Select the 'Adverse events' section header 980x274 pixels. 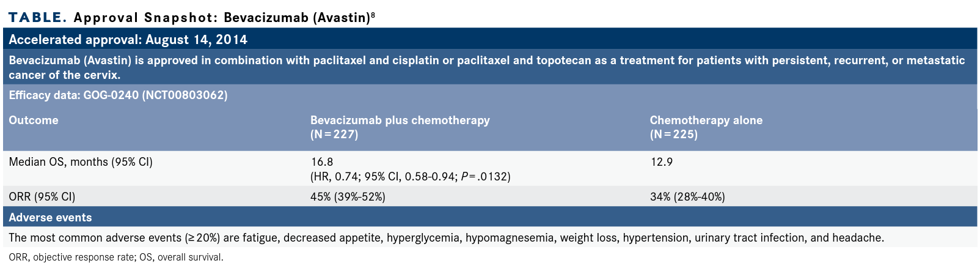pyautogui.click(x=490, y=217)
